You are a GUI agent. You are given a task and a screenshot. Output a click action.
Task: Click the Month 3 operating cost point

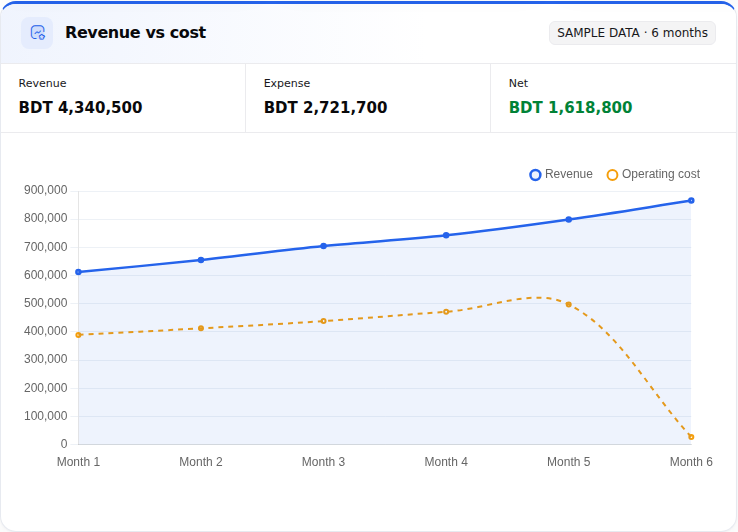coord(323,321)
